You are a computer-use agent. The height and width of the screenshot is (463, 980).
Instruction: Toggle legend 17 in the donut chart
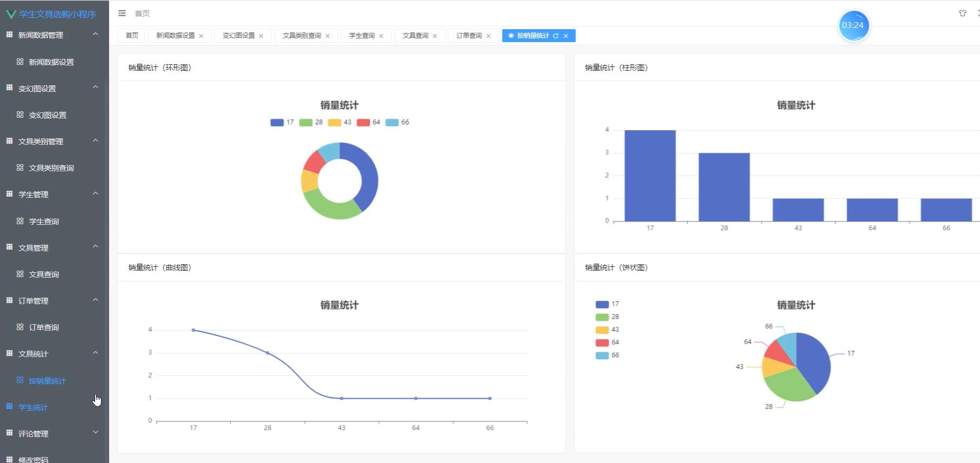pyautogui.click(x=282, y=123)
